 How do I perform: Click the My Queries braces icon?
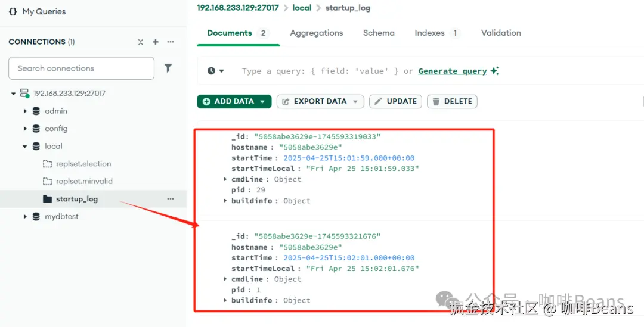pyautogui.click(x=13, y=11)
